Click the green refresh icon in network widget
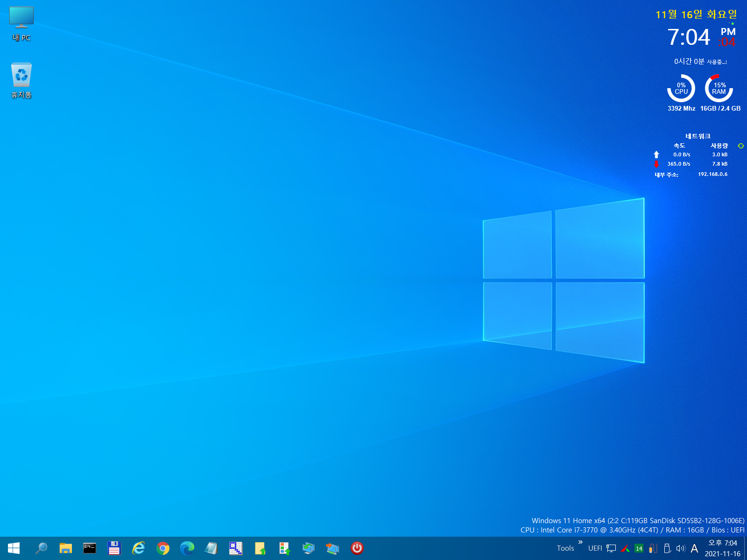This screenshot has height=560, width=747. point(740,146)
